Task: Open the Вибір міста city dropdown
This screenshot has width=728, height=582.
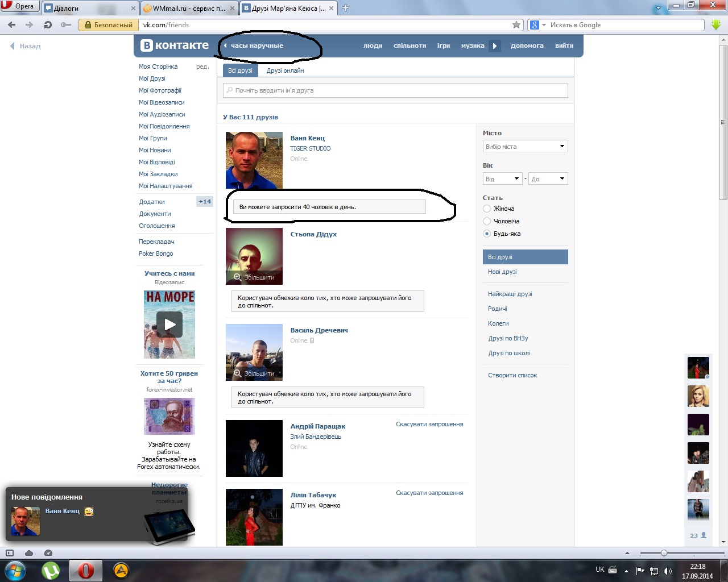Action: coord(526,147)
